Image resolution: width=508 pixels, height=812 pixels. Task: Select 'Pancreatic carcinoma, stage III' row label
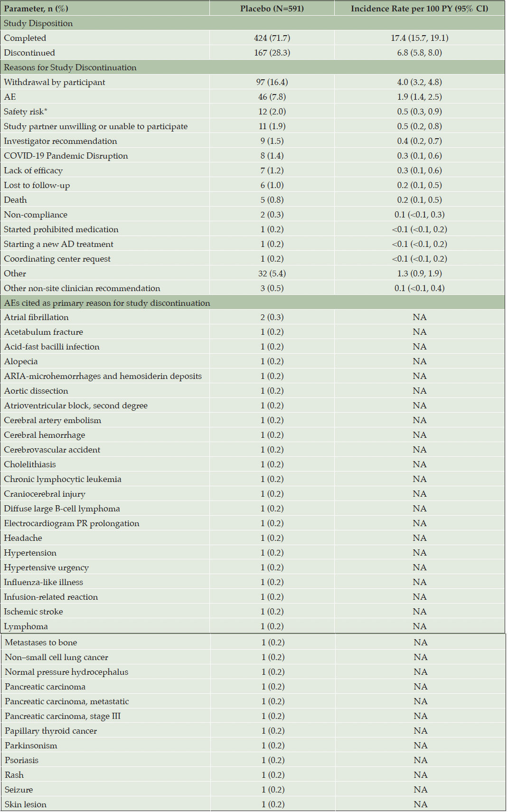[63, 716]
